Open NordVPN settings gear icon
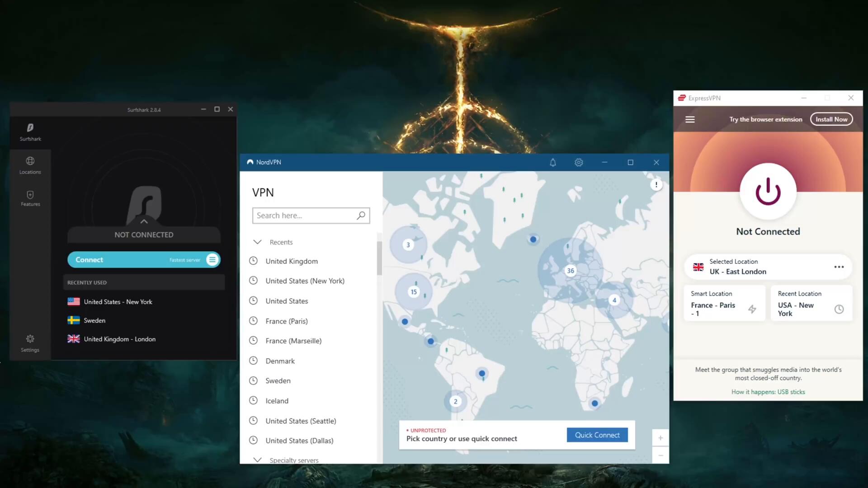The width and height of the screenshot is (868, 488). coord(579,163)
